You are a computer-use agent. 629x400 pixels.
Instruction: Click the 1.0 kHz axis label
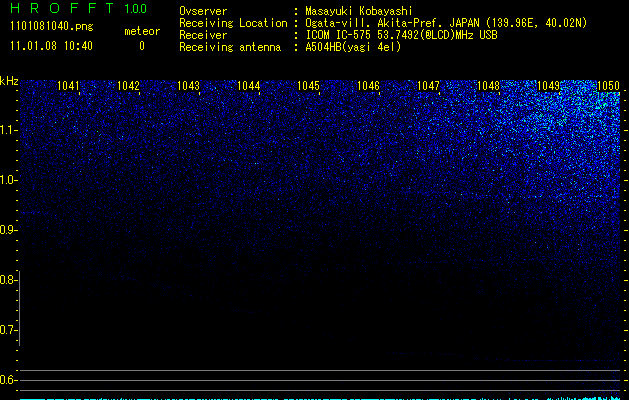click(8, 181)
